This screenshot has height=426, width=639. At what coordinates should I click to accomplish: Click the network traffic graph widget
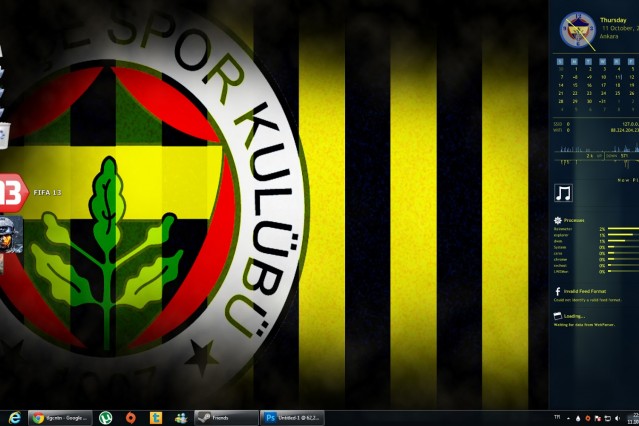pyautogui.click(x=596, y=147)
